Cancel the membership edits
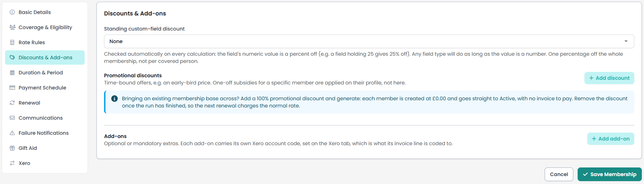The image size is (644, 184). click(559, 174)
